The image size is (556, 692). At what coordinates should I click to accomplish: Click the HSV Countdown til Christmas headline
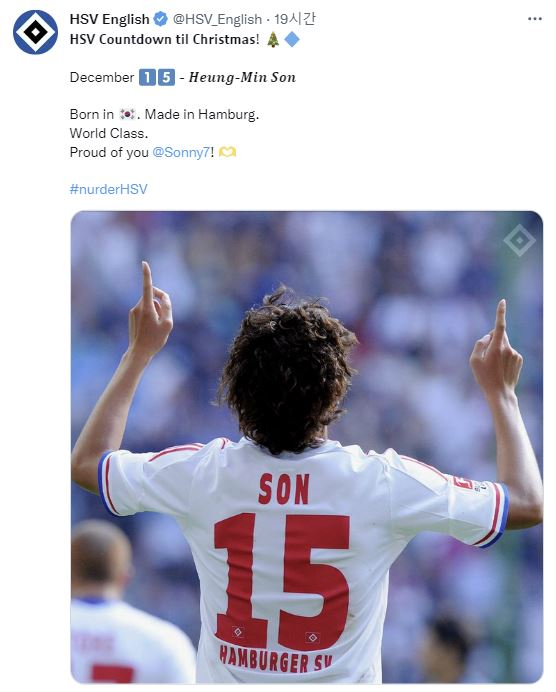[x=165, y=40]
